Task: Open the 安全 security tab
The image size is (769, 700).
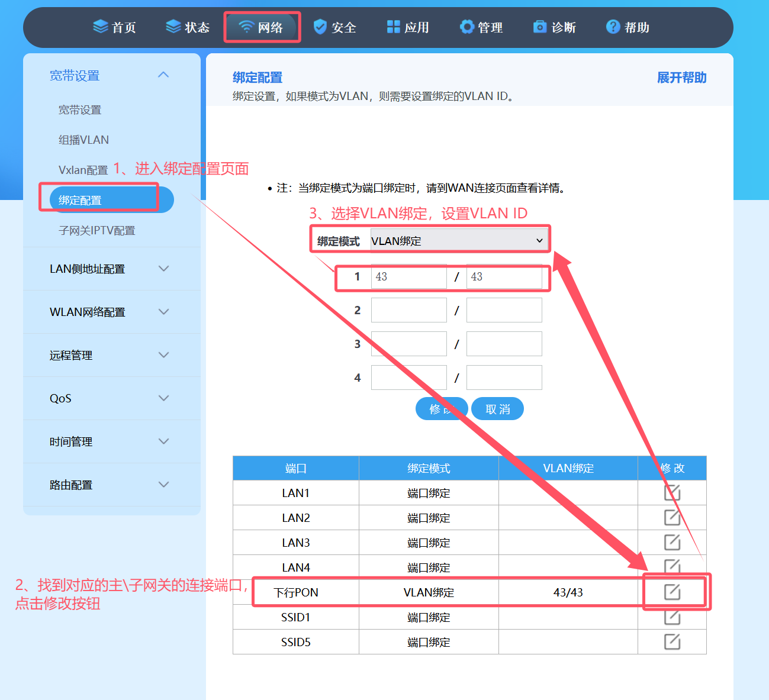Action: (334, 27)
